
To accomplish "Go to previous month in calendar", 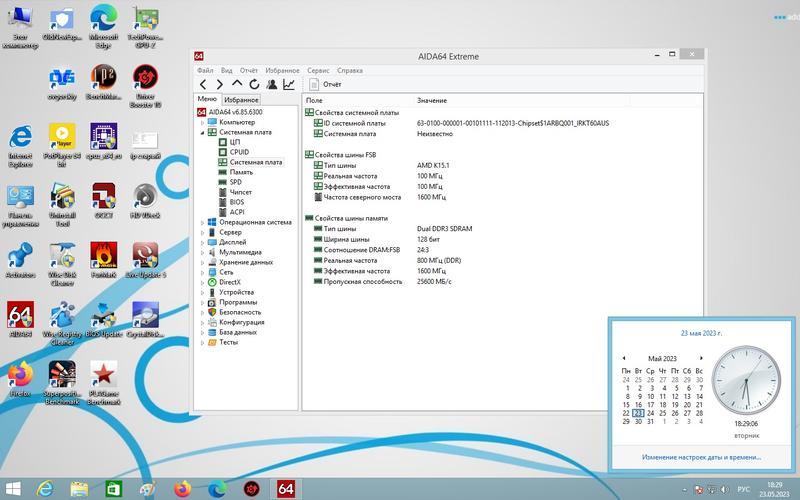I will tap(624, 358).
